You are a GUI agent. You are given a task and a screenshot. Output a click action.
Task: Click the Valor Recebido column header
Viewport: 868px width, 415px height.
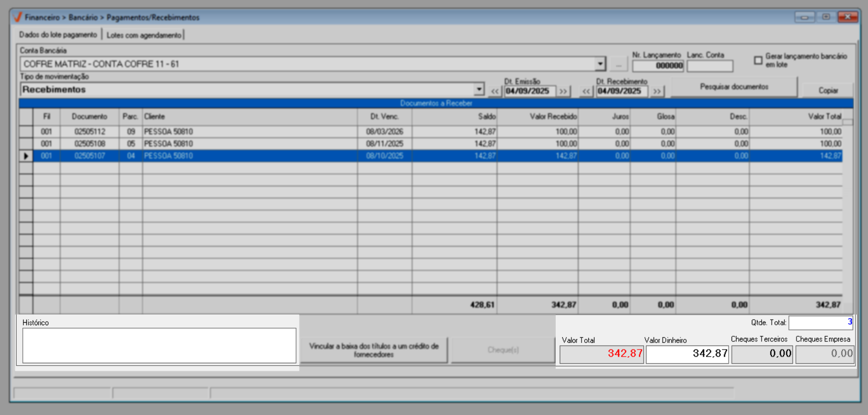pos(537,117)
